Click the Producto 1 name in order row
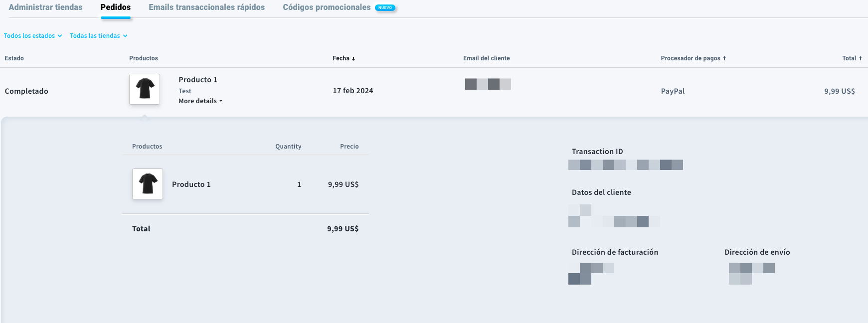 coord(198,80)
